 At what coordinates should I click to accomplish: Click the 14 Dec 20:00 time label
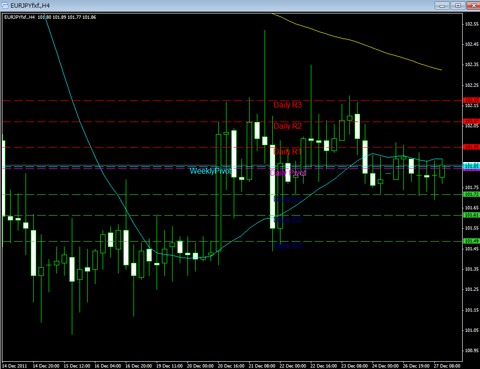46,366
